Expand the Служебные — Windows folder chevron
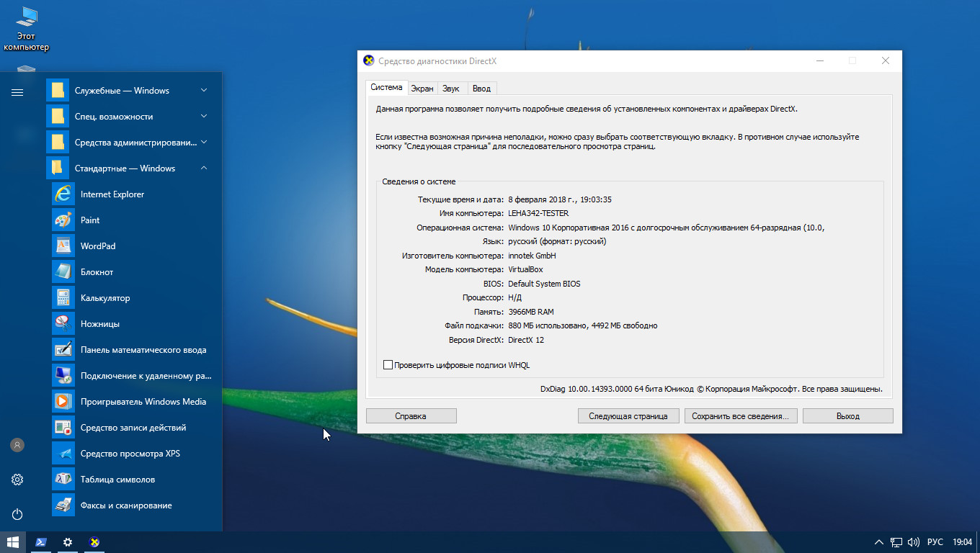This screenshot has height=553, width=980. coord(204,91)
